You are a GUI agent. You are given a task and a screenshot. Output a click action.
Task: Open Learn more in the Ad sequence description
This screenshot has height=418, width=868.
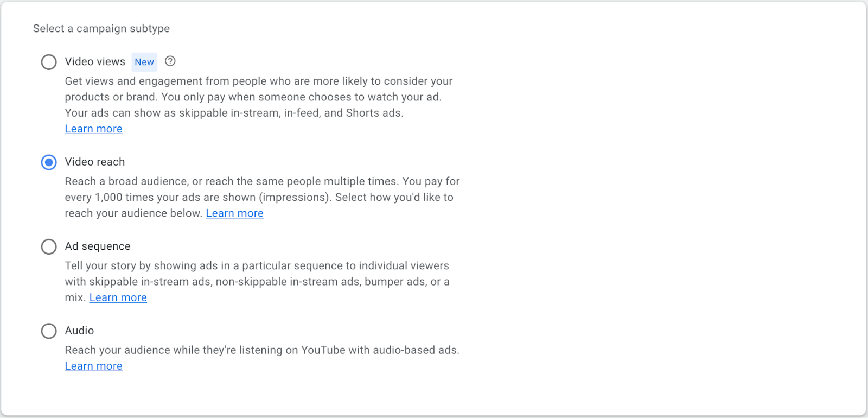118,297
